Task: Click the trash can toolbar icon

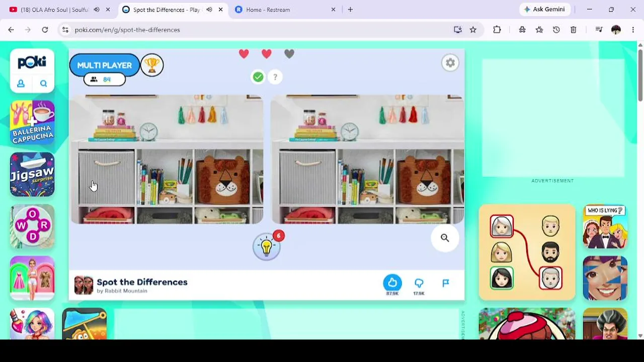Action: [573, 30]
